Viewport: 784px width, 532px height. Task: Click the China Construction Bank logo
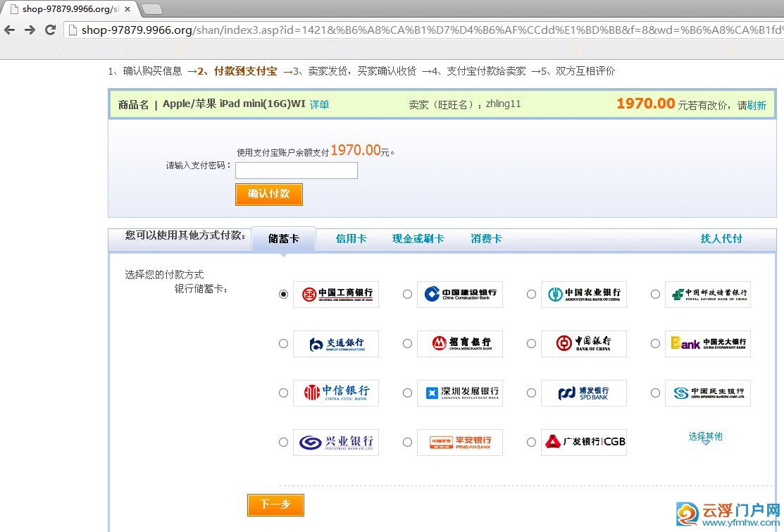click(460, 295)
